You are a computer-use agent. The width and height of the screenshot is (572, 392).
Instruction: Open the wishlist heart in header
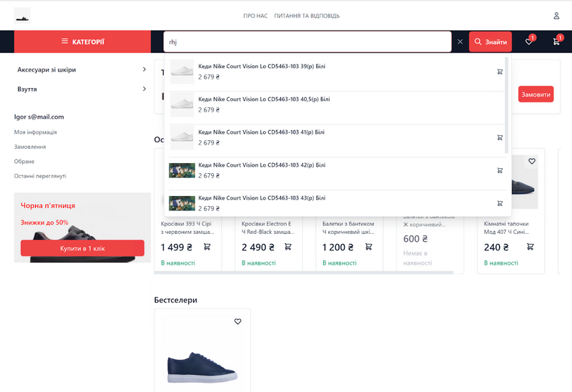coord(528,41)
